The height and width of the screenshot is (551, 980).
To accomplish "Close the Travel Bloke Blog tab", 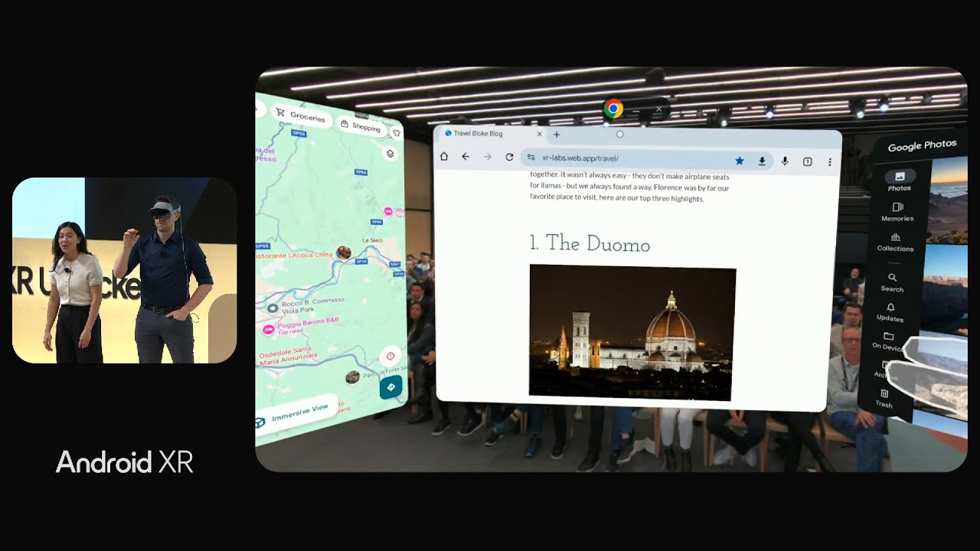I will (x=539, y=134).
